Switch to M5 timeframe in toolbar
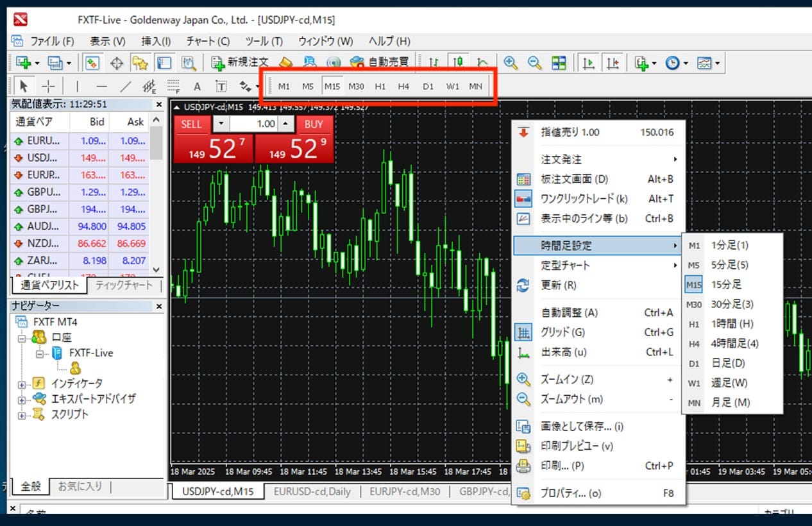Image resolution: width=812 pixels, height=526 pixels. click(308, 86)
